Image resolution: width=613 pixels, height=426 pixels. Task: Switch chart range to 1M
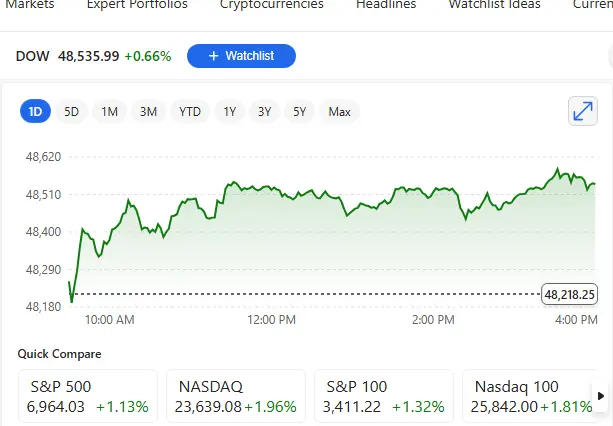[109, 112]
